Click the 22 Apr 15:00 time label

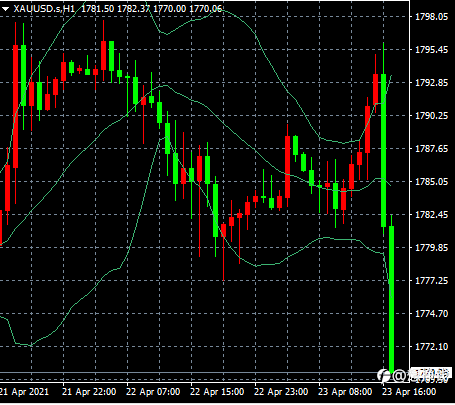point(217,392)
